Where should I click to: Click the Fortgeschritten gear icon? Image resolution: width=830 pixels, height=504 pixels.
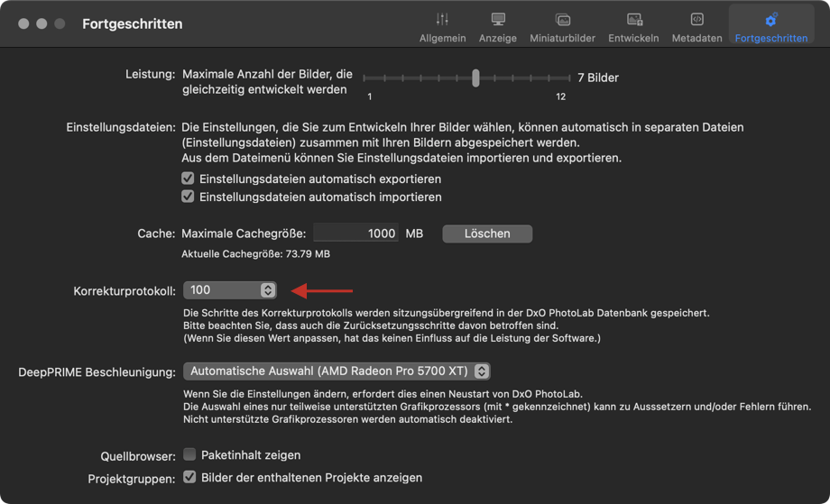click(x=770, y=20)
